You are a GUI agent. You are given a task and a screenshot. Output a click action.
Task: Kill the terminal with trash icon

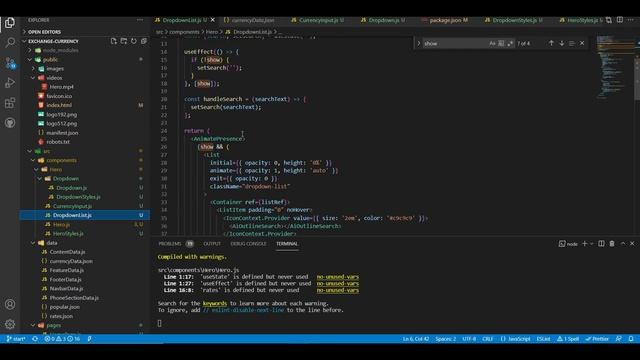[612, 244]
